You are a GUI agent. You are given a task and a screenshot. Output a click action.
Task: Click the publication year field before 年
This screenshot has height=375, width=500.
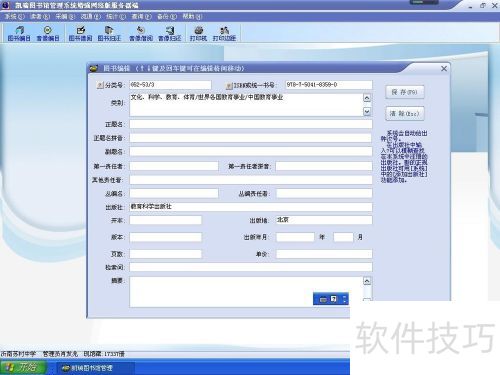pos(295,237)
